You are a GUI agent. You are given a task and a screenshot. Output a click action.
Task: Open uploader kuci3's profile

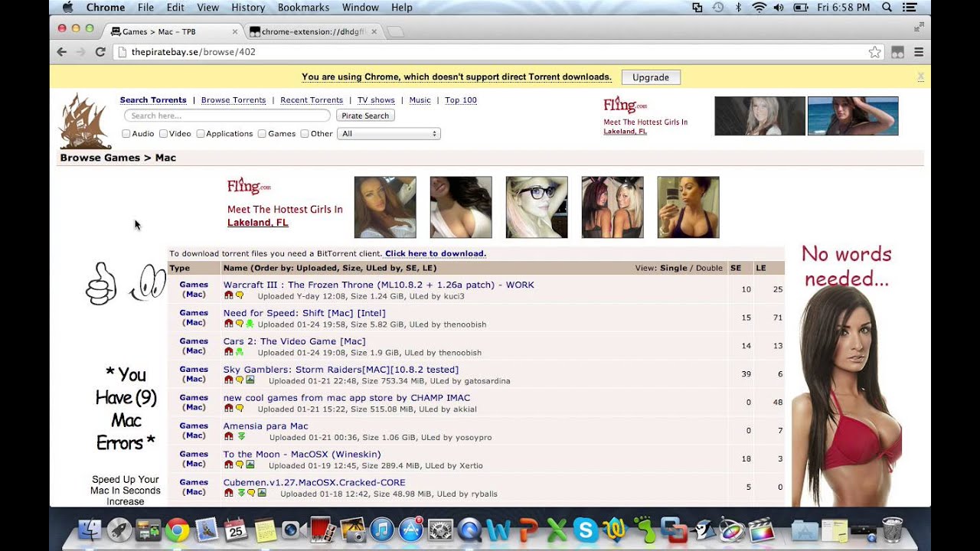pos(452,296)
